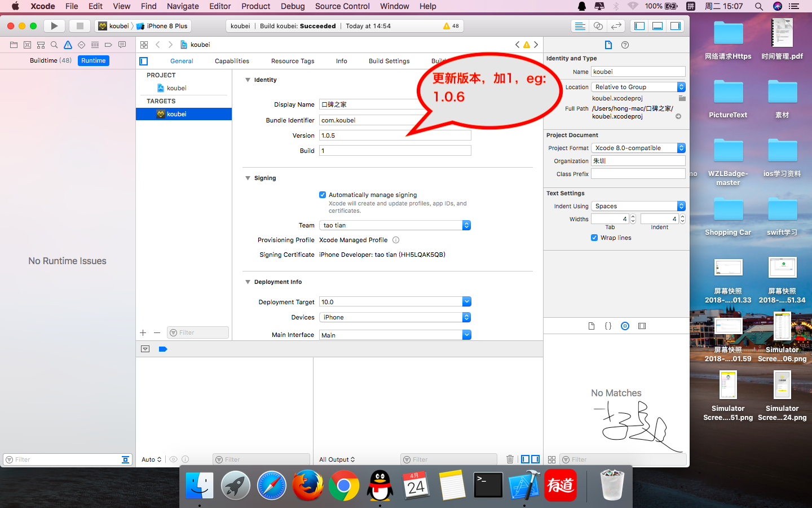Select the iPhone 8 Plus run destination

tap(162, 26)
